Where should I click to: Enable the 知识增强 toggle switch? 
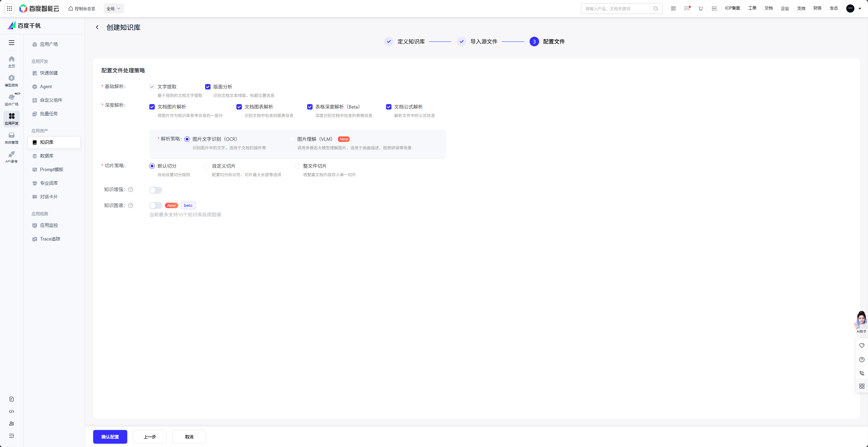click(x=156, y=190)
